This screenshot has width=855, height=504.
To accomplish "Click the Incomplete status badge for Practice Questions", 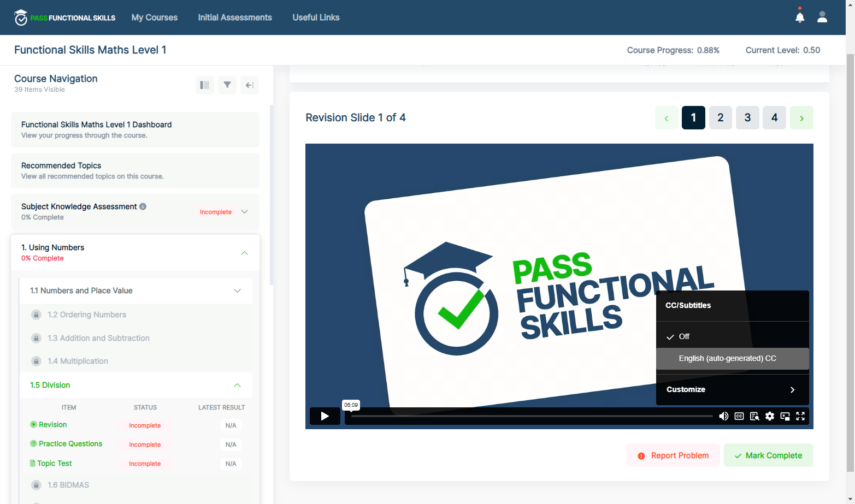I will 145,444.
